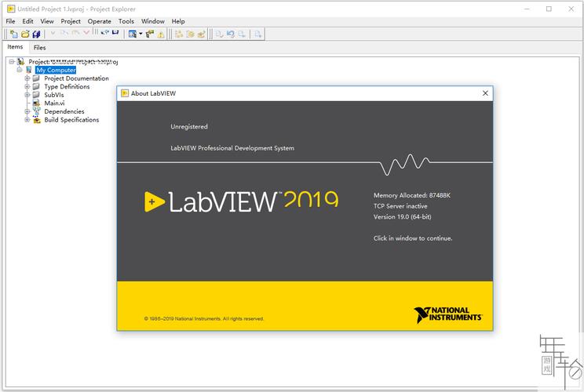Select Main.vi in the project tree
This screenshot has width=584, height=392.
54,103
